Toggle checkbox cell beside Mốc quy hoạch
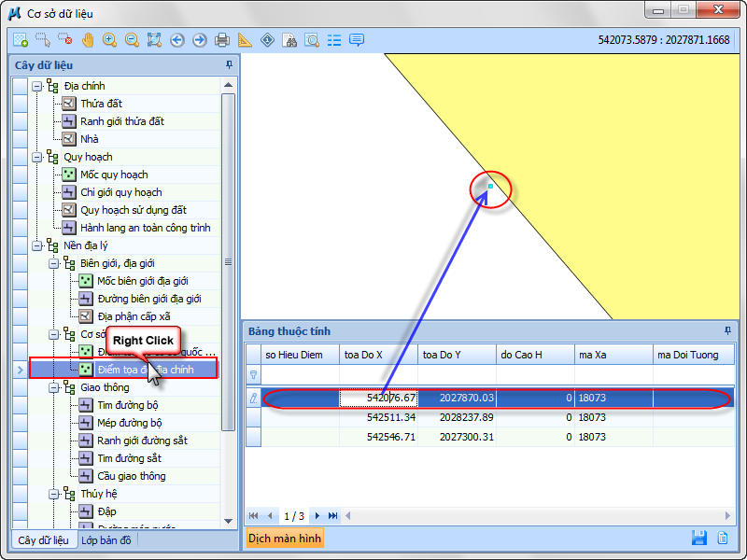The height and width of the screenshot is (560, 747). click(20, 175)
